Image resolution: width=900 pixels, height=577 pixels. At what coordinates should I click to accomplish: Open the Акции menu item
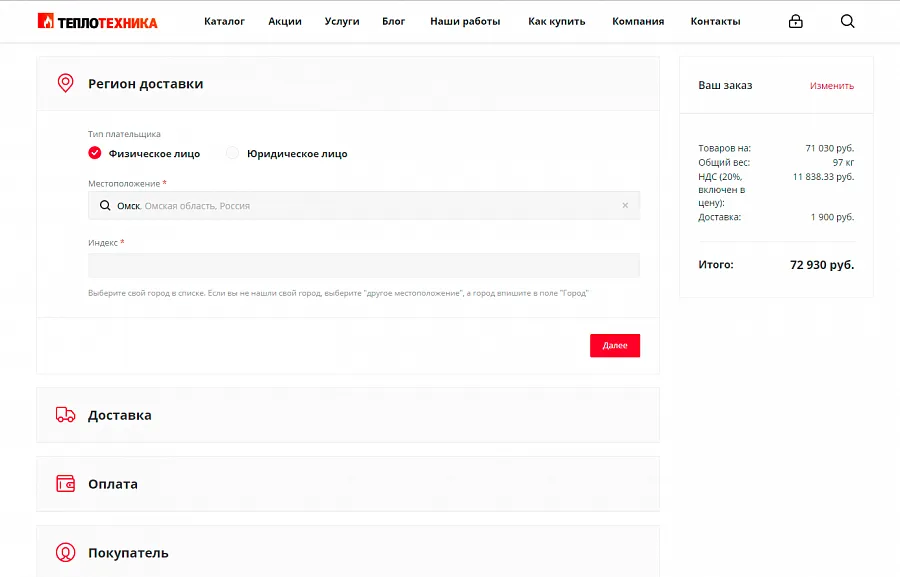click(x=285, y=21)
